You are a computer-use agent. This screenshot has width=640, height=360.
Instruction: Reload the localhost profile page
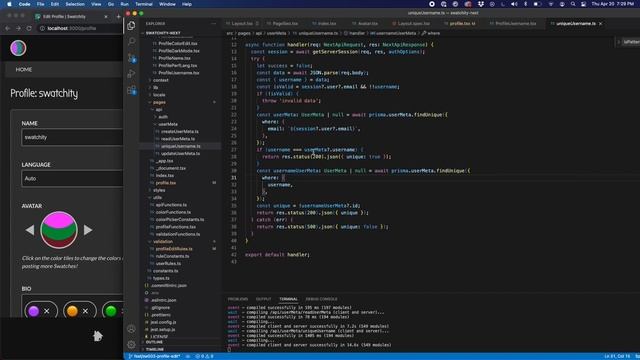(x=29, y=29)
